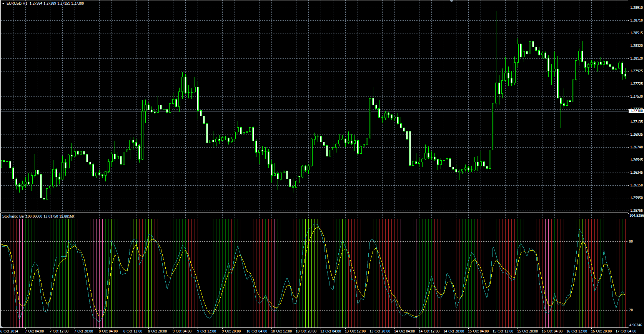The width and height of the screenshot is (644, 334).
Task: Click the 7 Oct 12:00 time label
Action: click(x=59, y=331)
